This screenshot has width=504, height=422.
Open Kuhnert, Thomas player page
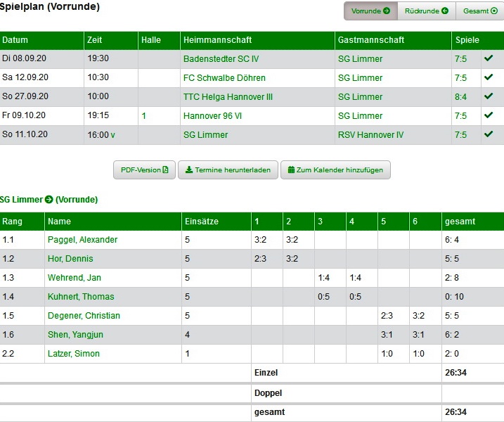click(81, 297)
